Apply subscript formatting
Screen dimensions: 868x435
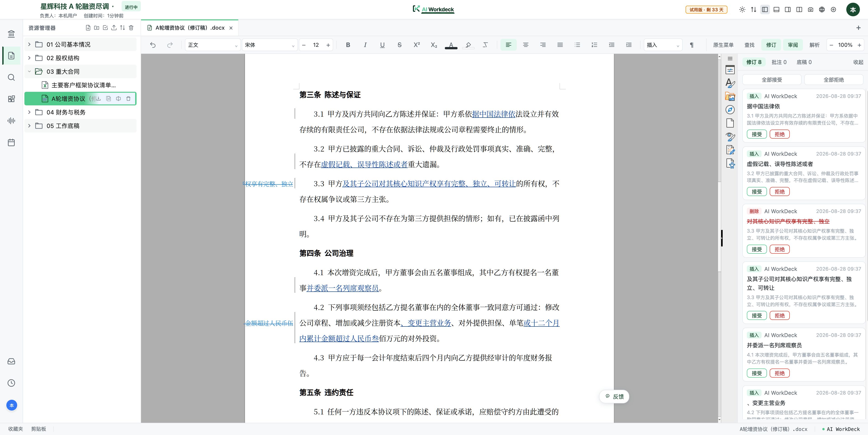click(434, 45)
